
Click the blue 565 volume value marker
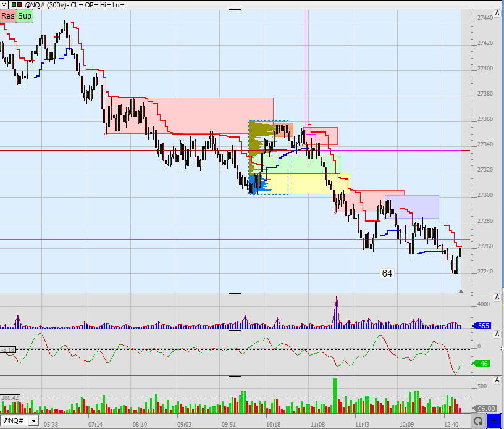[x=482, y=326]
